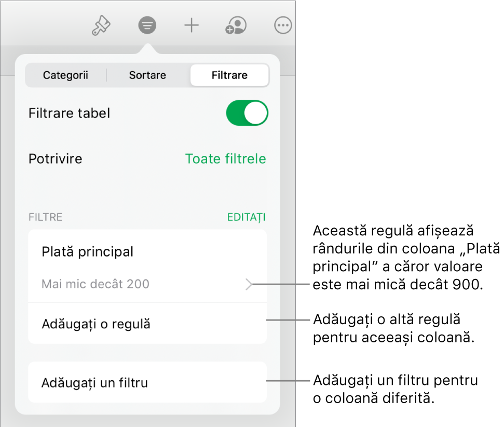Tap the filter icon to dismiss the popover
The image size is (504, 427).
pos(147,24)
